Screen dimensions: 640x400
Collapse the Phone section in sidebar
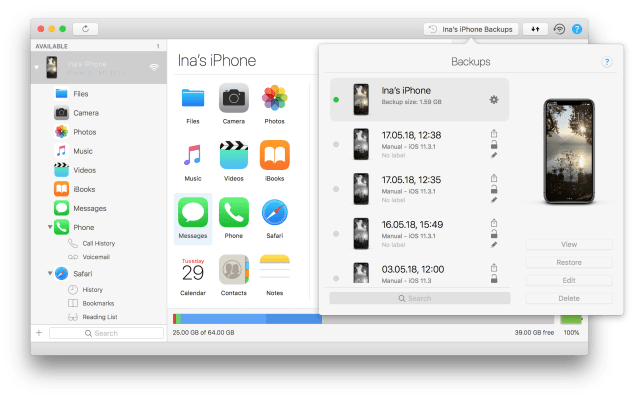50,227
